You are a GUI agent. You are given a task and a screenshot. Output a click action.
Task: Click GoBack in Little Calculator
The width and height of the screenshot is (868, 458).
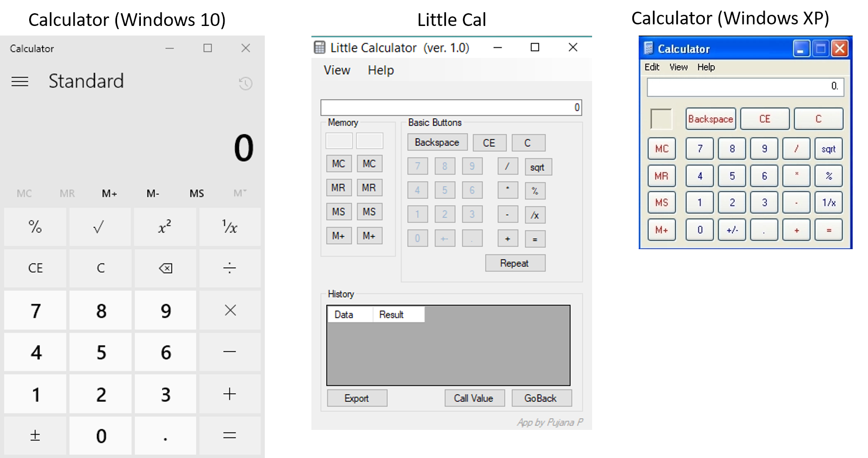541,398
